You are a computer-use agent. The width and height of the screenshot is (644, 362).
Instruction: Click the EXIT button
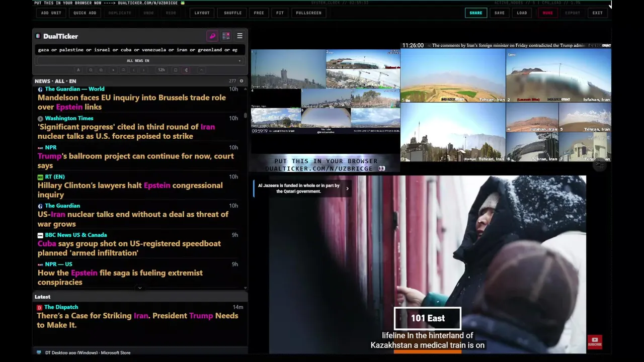click(598, 13)
